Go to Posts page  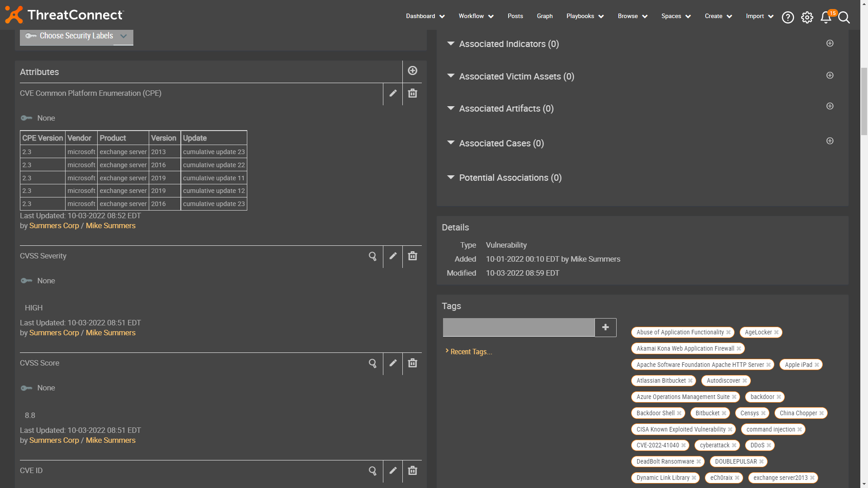tap(515, 16)
